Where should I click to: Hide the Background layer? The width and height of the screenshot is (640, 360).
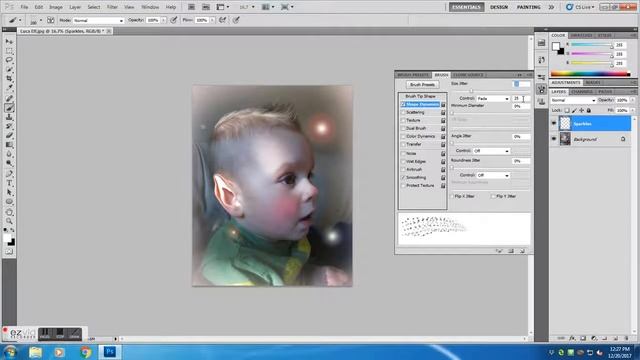point(554,139)
